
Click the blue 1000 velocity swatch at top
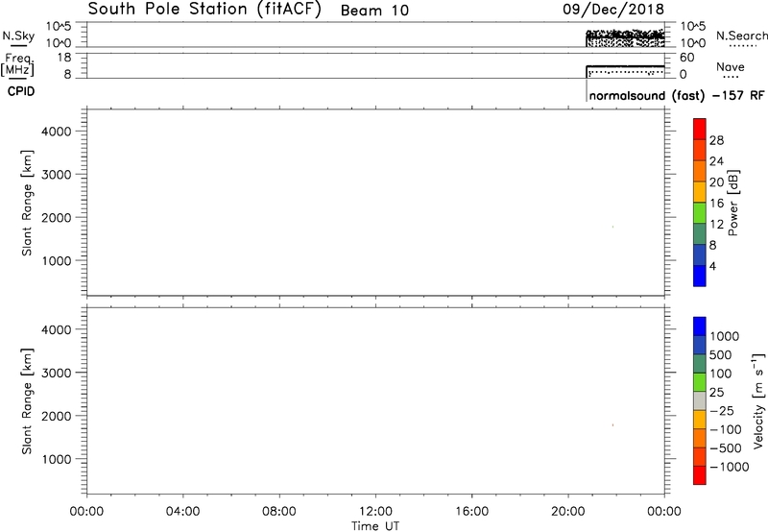[x=700, y=326]
